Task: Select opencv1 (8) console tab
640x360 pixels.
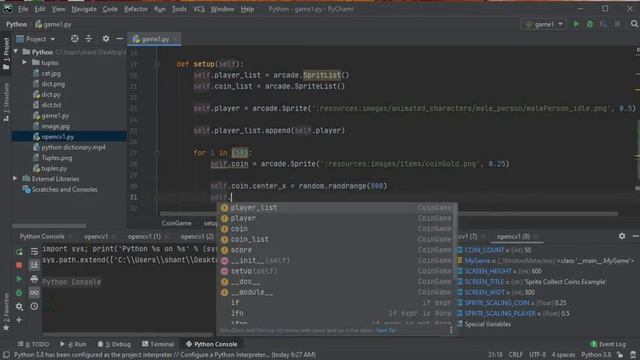Action: [513, 236]
